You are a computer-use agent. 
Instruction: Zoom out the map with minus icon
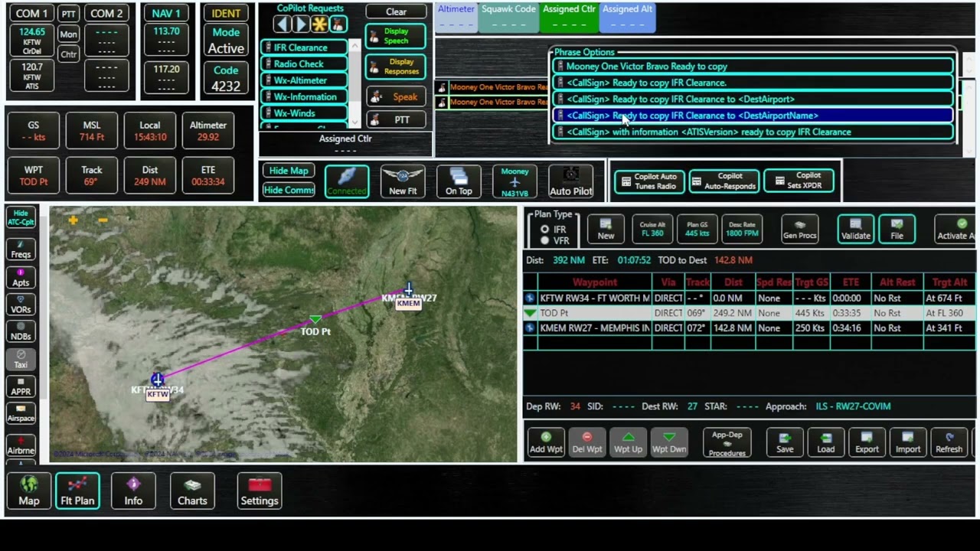(x=103, y=220)
